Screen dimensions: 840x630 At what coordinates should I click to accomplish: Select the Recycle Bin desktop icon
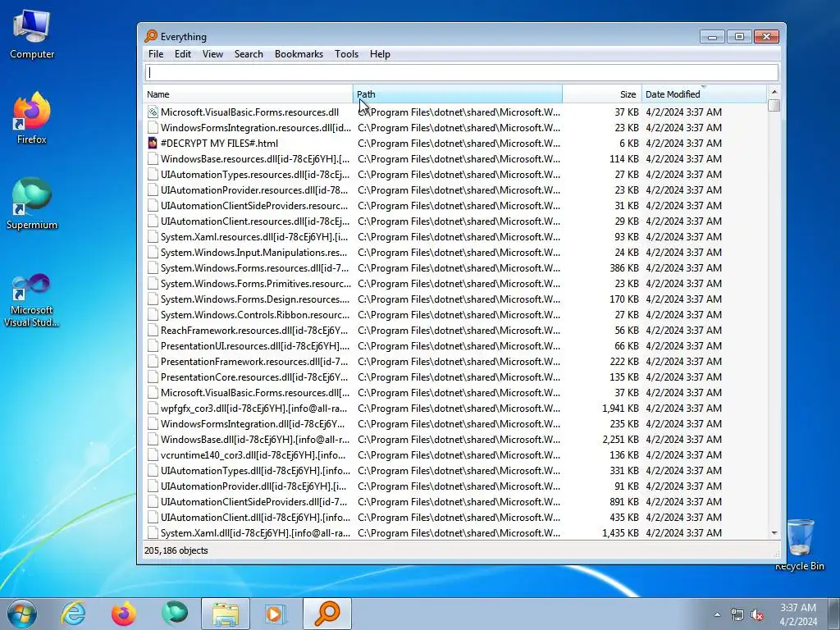(x=800, y=544)
